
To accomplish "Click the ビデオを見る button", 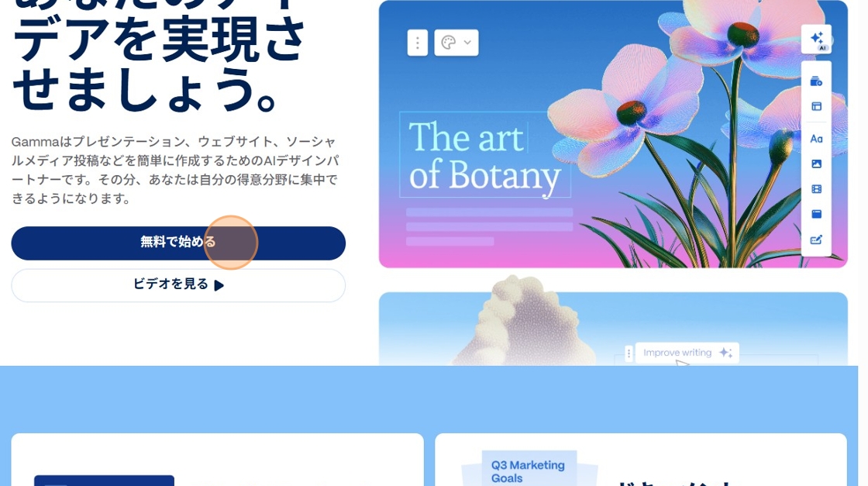I will [x=178, y=285].
